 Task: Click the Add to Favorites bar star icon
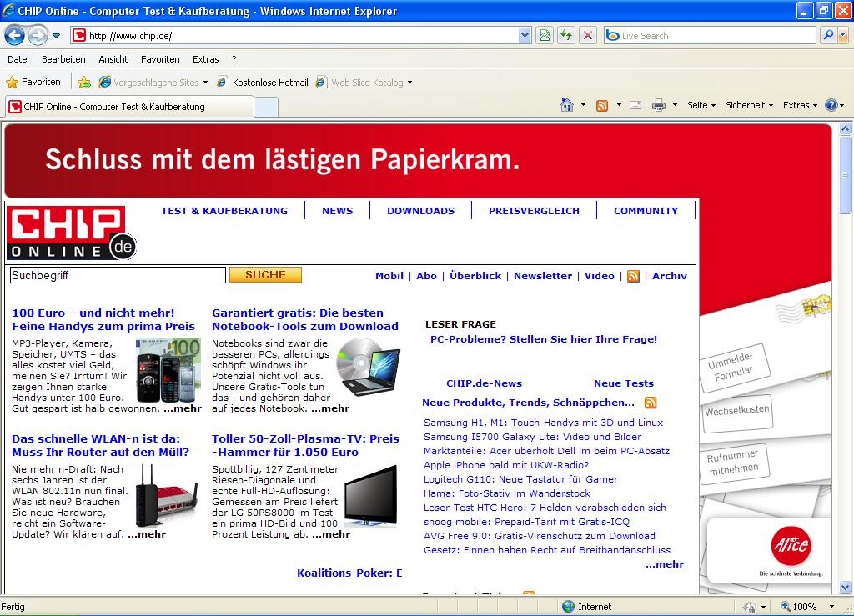[x=84, y=83]
